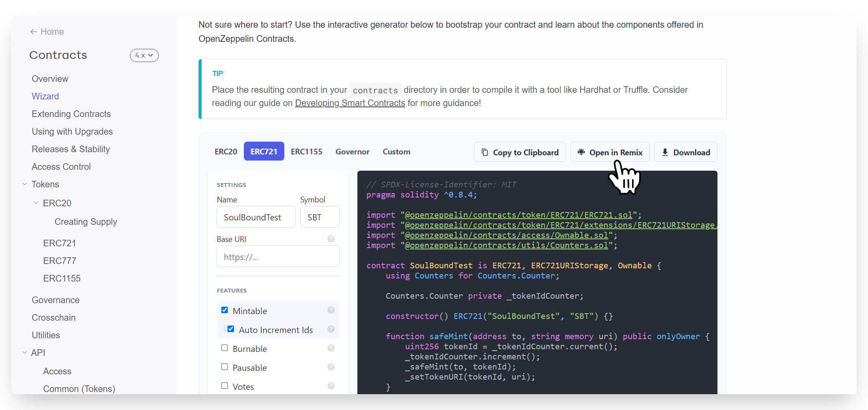Collapse the API section chevron

click(25, 353)
